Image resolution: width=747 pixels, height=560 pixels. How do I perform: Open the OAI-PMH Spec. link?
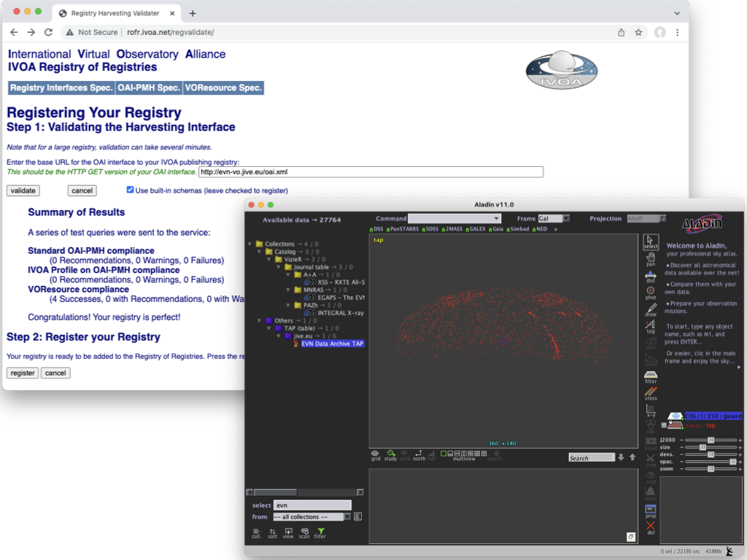click(149, 87)
